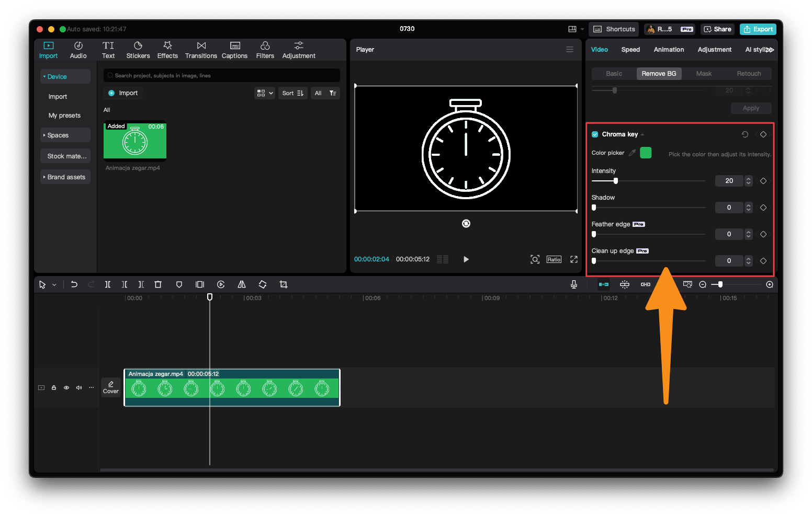Viewport: 812px width, 516px height.
Task: Expand the Spaces sidebar section
Action: pos(65,135)
